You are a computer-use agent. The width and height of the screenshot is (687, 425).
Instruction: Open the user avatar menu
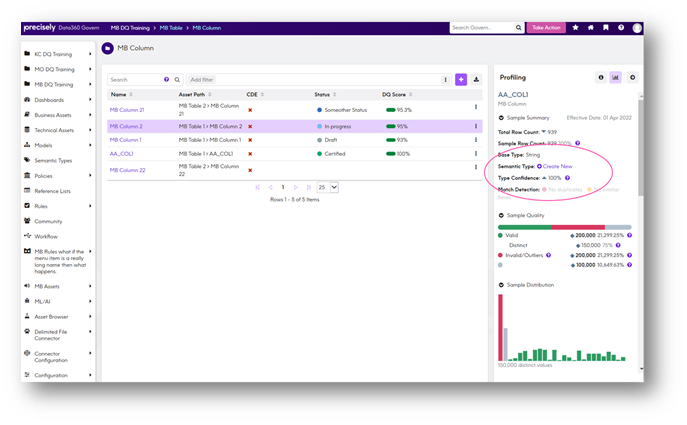(x=637, y=28)
